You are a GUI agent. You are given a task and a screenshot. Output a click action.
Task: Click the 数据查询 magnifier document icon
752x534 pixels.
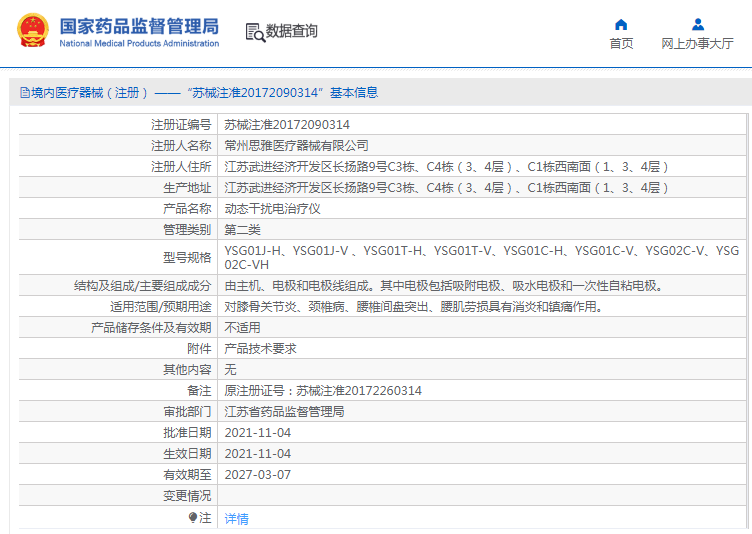[x=255, y=32]
